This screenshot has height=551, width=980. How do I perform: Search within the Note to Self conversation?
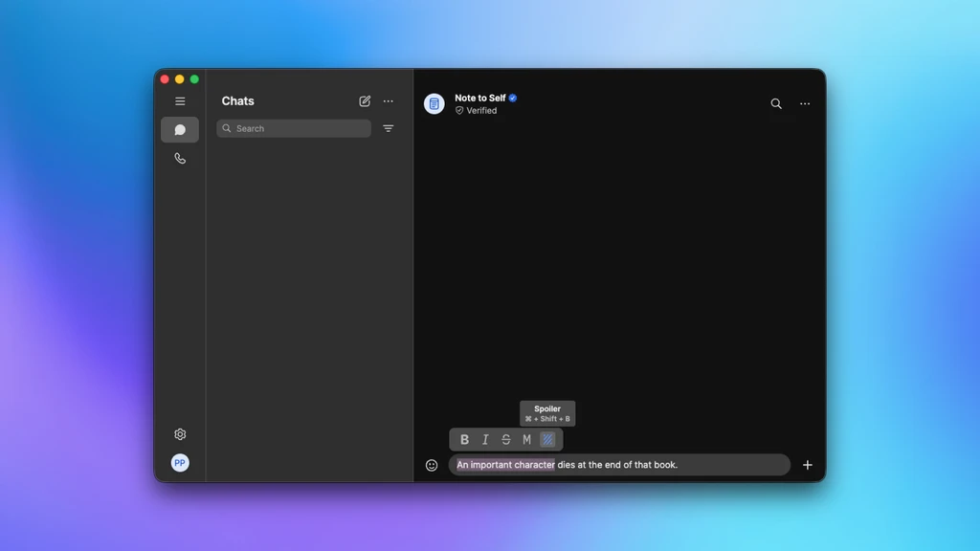pos(775,103)
